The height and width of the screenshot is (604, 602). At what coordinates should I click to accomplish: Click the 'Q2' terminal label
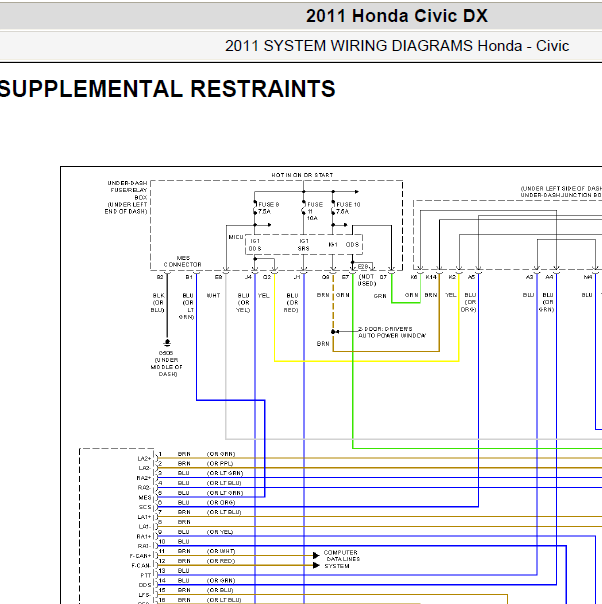tap(267, 277)
